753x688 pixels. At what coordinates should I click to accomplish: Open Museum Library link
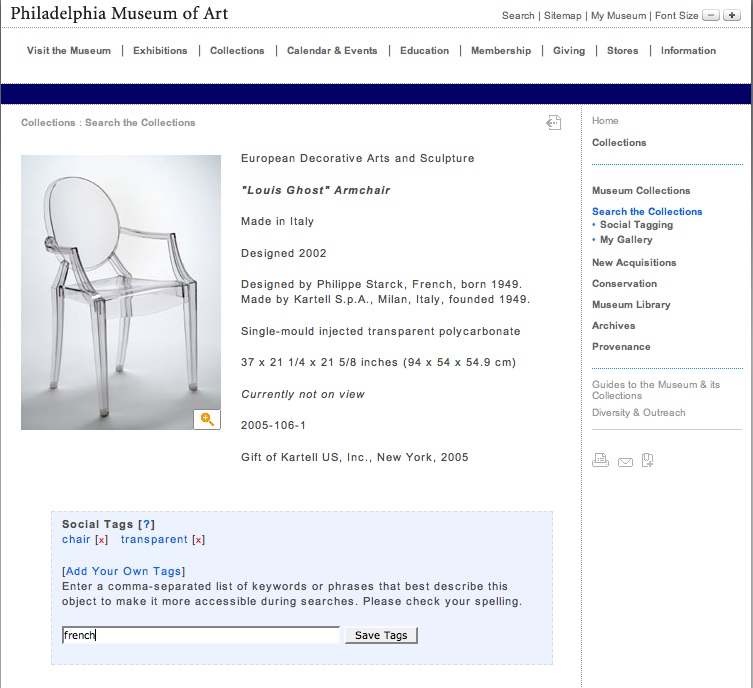(631, 305)
